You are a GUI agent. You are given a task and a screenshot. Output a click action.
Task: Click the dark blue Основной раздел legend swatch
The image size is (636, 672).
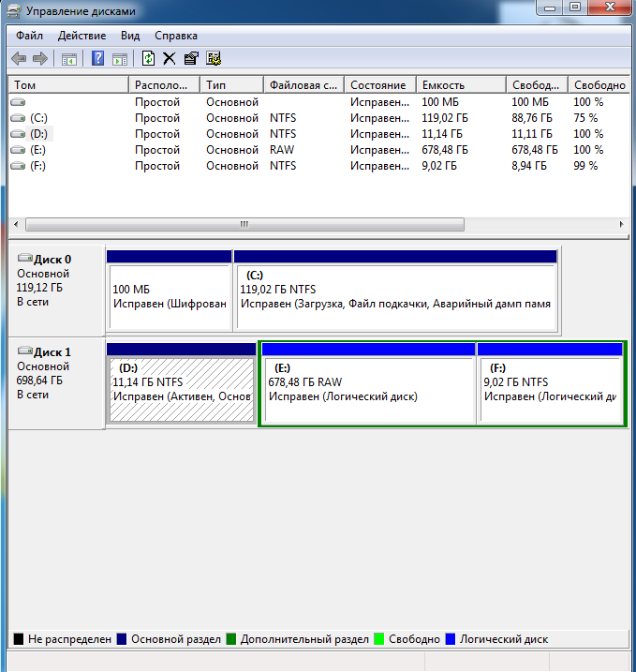(122, 639)
